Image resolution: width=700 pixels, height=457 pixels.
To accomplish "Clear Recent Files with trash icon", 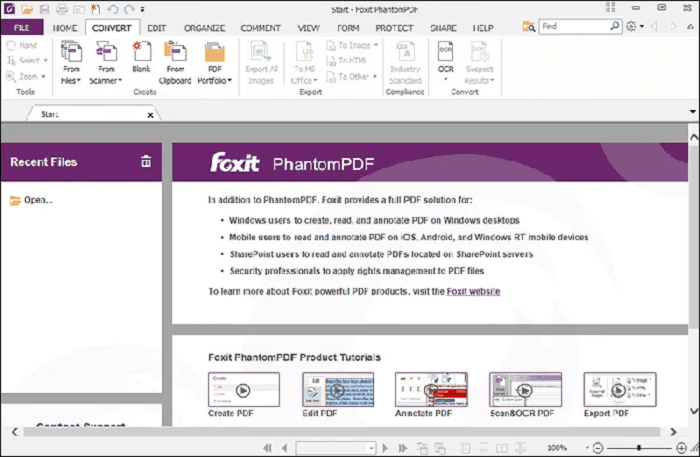I will [x=146, y=161].
